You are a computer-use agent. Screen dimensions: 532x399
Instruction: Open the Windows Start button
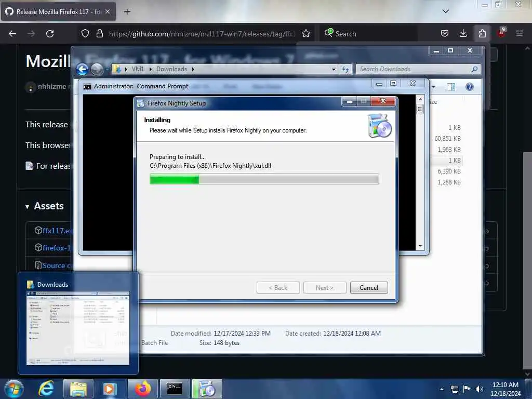(14, 389)
